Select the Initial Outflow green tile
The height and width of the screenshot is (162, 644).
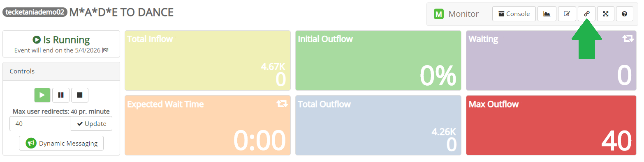pos(378,60)
